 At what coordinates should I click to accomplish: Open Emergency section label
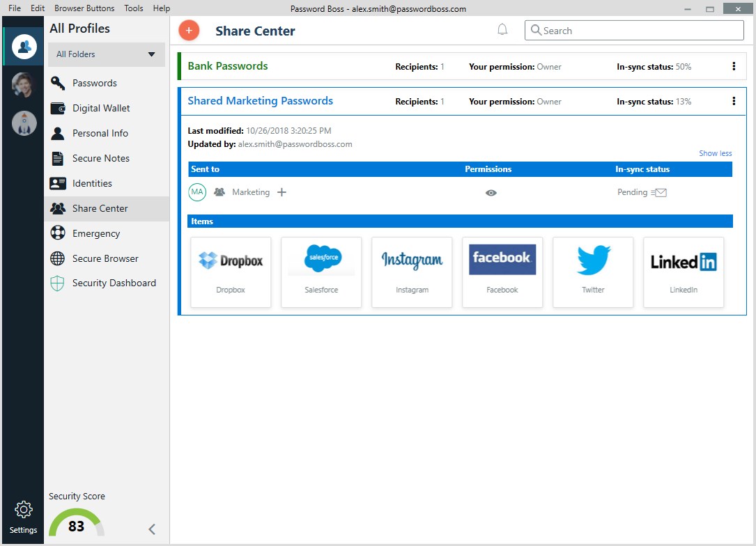[96, 233]
